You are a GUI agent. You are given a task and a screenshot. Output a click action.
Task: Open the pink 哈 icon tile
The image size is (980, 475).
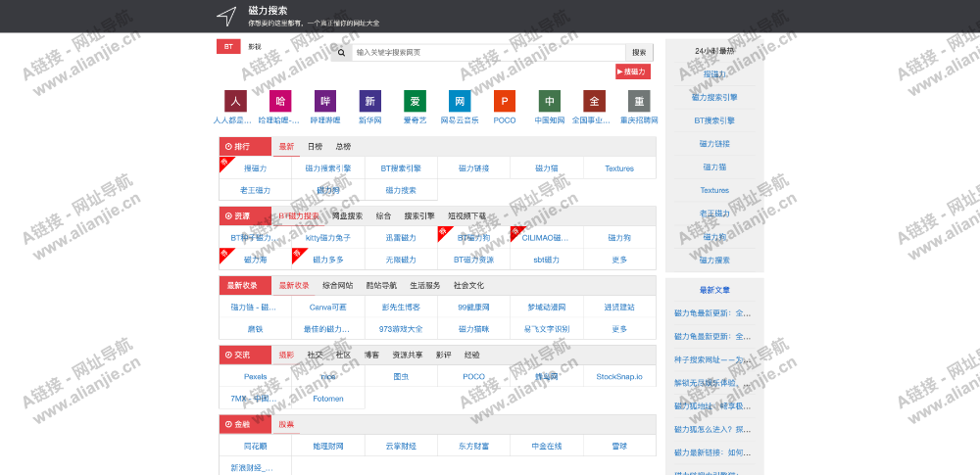point(280,101)
